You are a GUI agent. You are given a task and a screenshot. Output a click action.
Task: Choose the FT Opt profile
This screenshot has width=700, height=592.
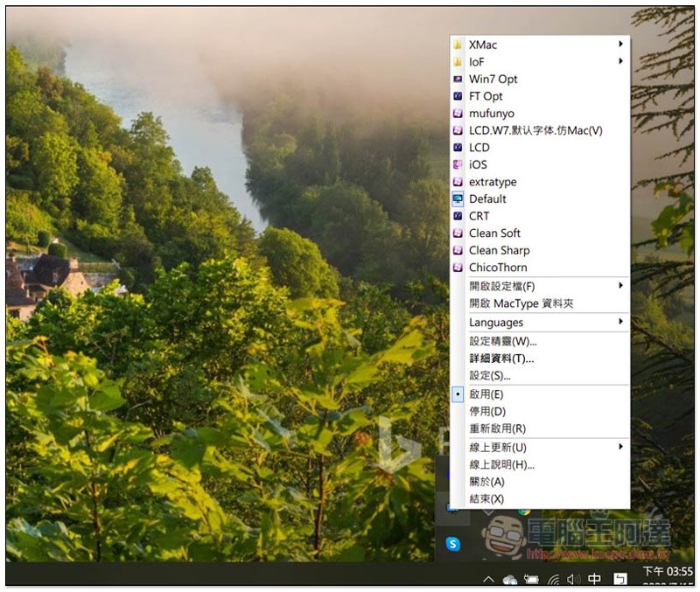tap(540, 96)
